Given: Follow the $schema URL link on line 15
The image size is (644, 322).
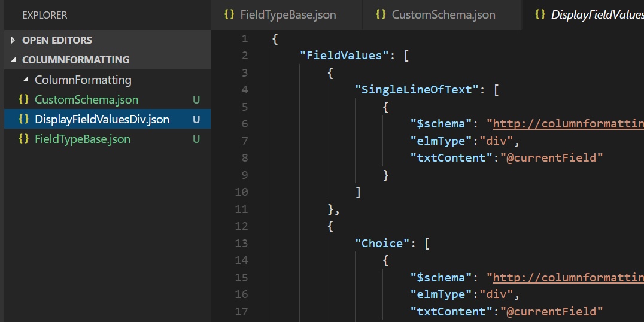Looking at the screenshot, I should coord(569,277).
